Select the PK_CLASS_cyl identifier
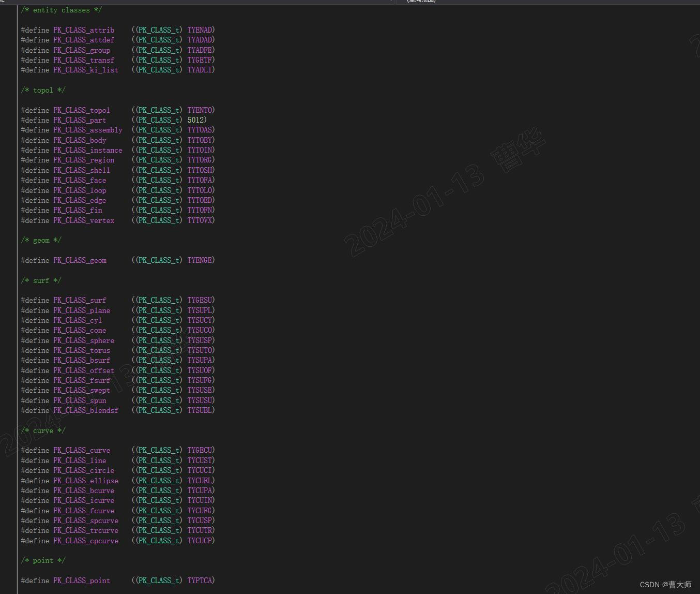 [x=78, y=320]
